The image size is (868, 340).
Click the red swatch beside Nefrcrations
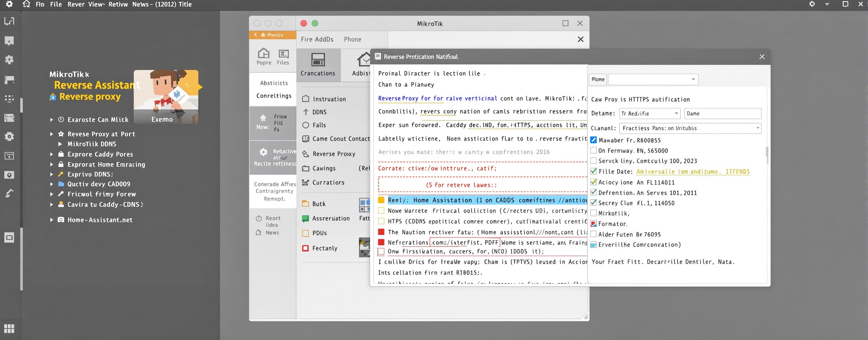coord(381,242)
